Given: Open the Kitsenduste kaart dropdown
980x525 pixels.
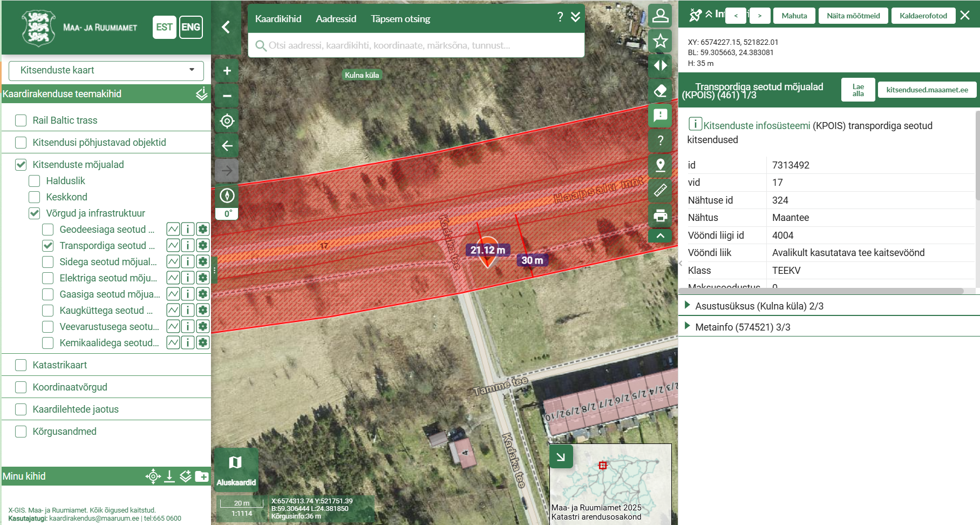Looking at the screenshot, I should pyautogui.click(x=106, y=70).
